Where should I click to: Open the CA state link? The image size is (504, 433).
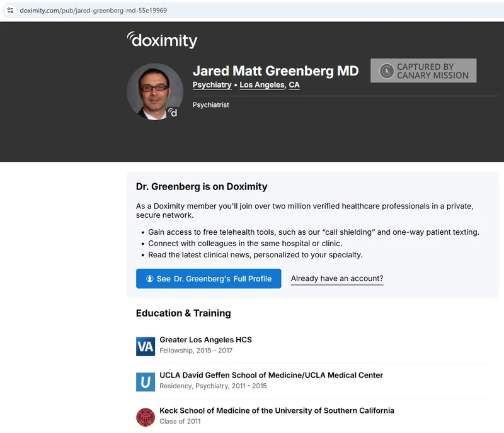tap(294, 85)
